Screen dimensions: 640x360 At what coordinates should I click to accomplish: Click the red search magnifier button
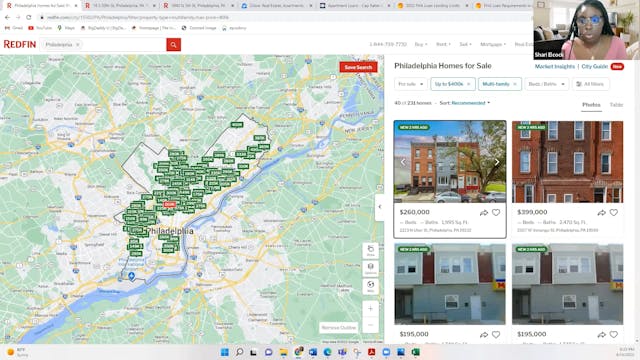[x=173, y=44]
